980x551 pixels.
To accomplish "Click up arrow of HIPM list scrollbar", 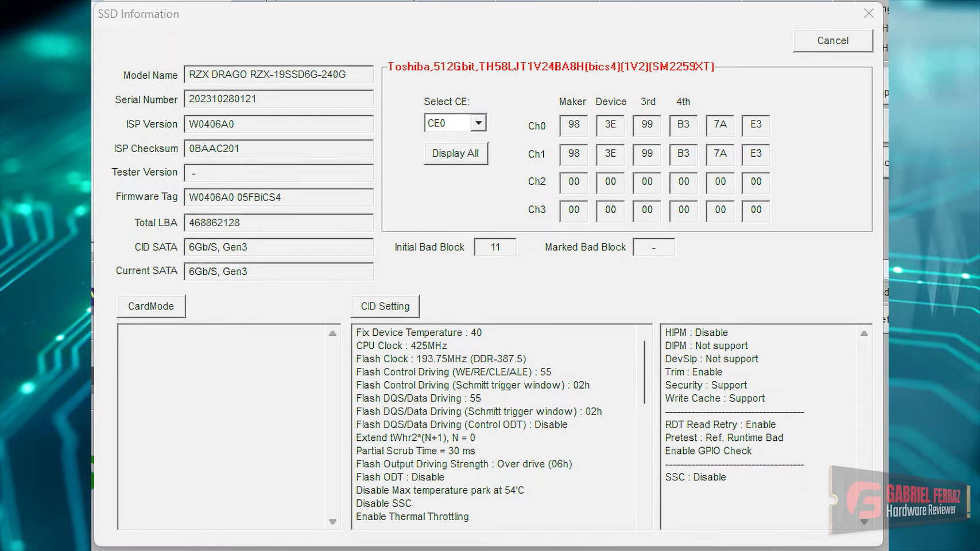I will (864, 333).
